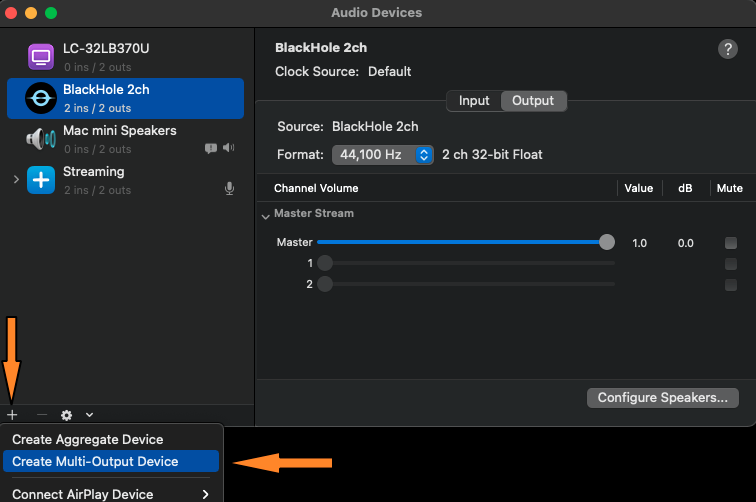Viewport: 756px width, 502px height.
Task: Click the minus button to remove device
Action: [x=42, y=415]
